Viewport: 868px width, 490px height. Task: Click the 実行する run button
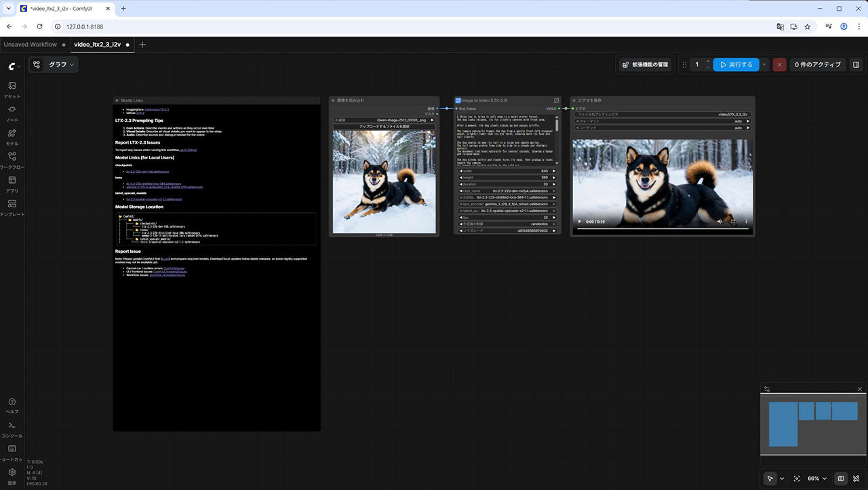[736, 64]
